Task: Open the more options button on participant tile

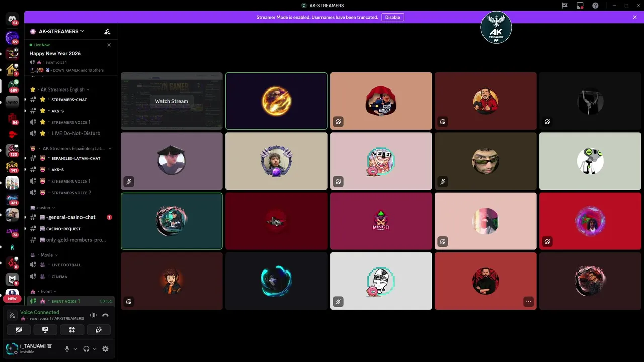Action: 528,302
